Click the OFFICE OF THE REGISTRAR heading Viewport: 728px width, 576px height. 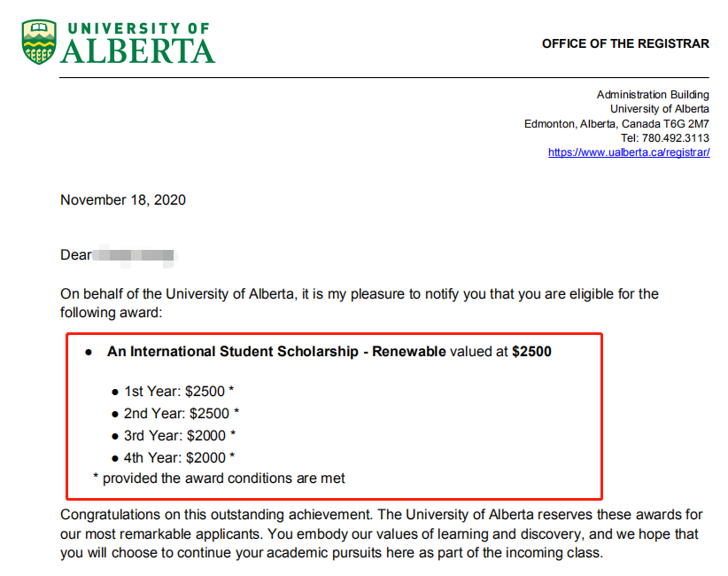pyautogui.click(x=625, y=43)
